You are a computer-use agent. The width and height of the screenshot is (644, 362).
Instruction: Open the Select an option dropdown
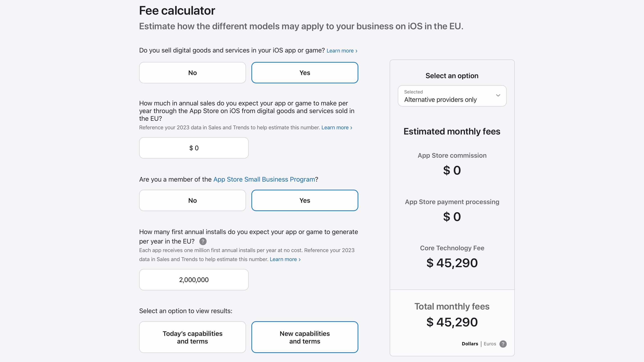click(452, 96)
